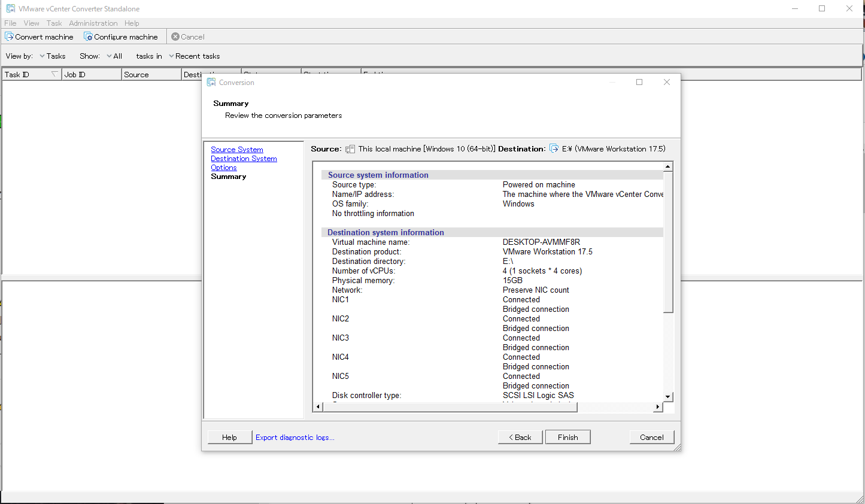
Task: Go to the Options wizard step
Action: 223,168
